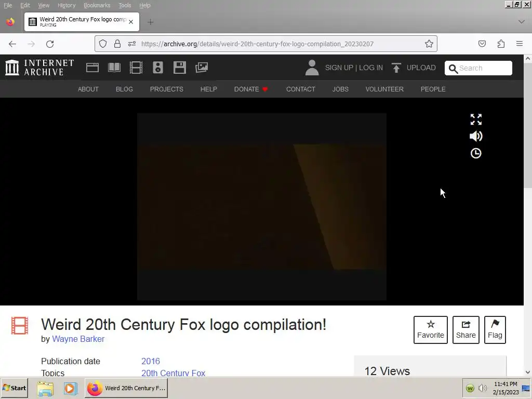Open the Edit menu
Screen dimensions: 532x399
pos(25,5)
